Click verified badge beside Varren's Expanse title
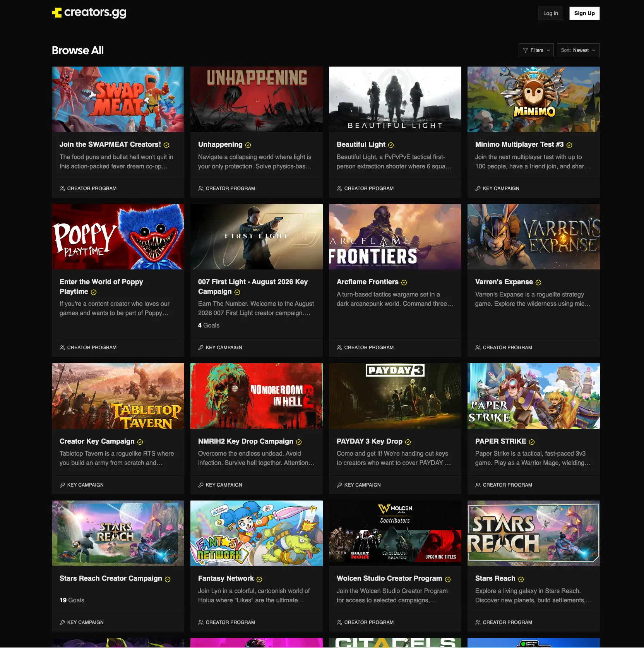644x648 pixels. pyautogui.click(x=538, y=283)
